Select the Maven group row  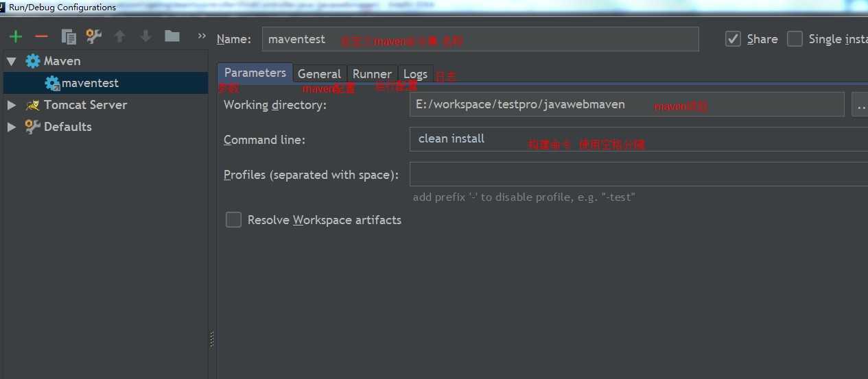[x=104, y=61]
